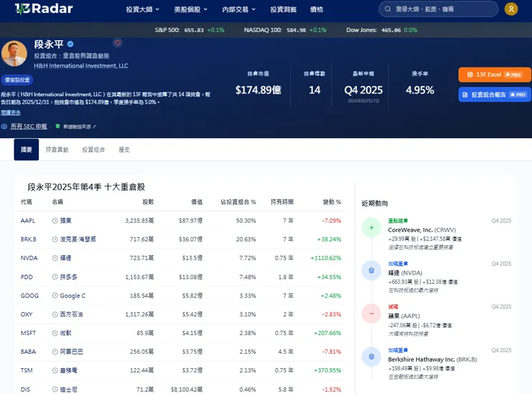Click the NASDAQ 100 index ticker
Viewport: 532px width, 394px height.
285,30
